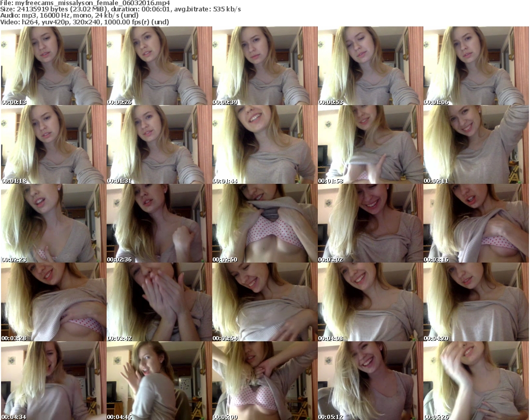This screenshot has height=420, width=530.
Task: Select the frame stamped 00:00:26
Action: [159, 66]
